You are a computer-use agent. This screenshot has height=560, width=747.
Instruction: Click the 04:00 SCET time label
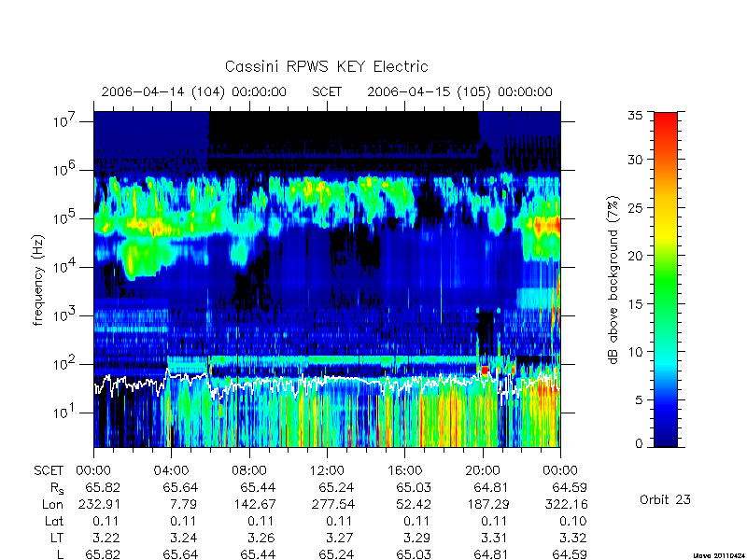[x=171, y=470]
